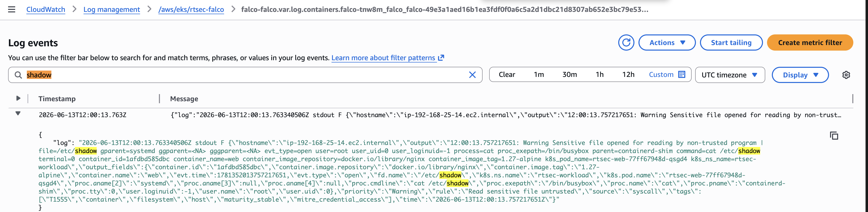Click the falco-falco log stream breadcrumb text
Viewport: 868px width, 212px height.
[x=445, y=9]
